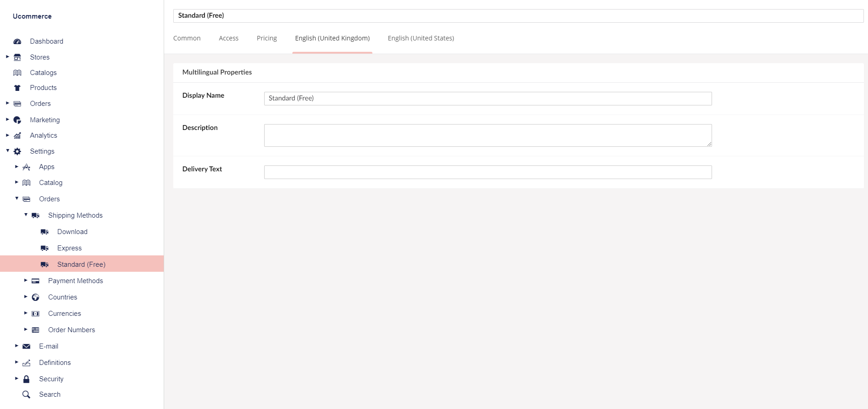Image resolution: width=868 pixels, height=409 pixels.
Task: Expand the Currencies node arrow
Action: click(25, 313)
